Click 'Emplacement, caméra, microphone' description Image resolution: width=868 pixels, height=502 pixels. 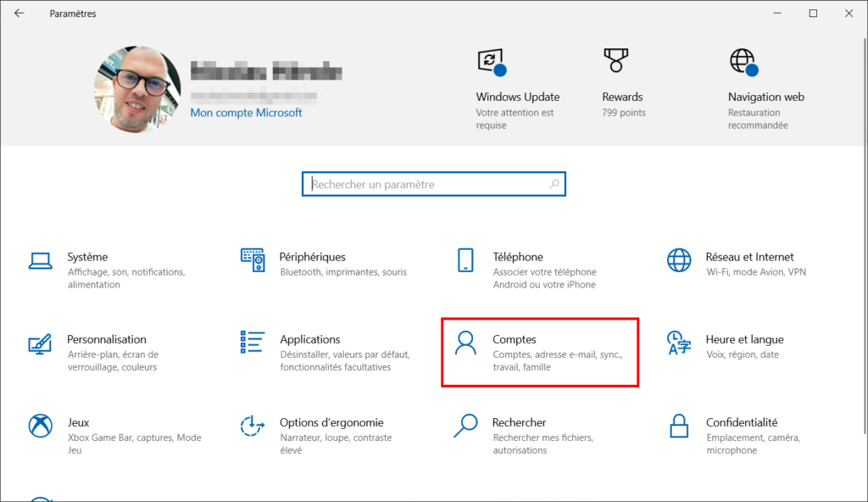(x=754, y=443)
